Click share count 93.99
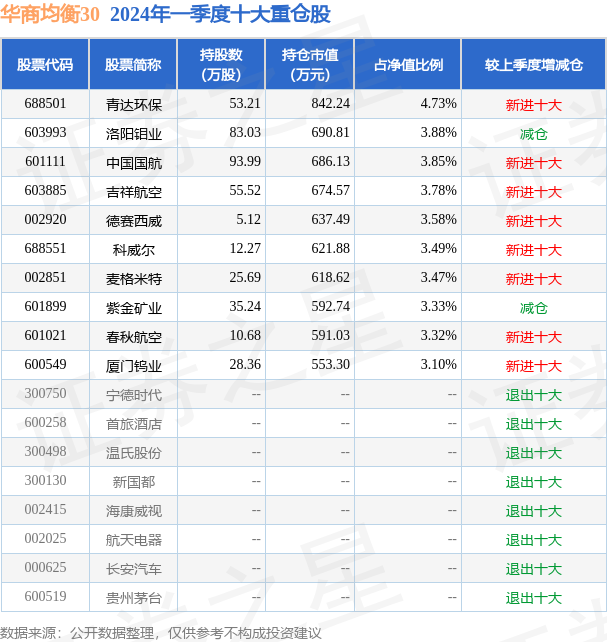The image size is (607, 642). tap(245, 162)
